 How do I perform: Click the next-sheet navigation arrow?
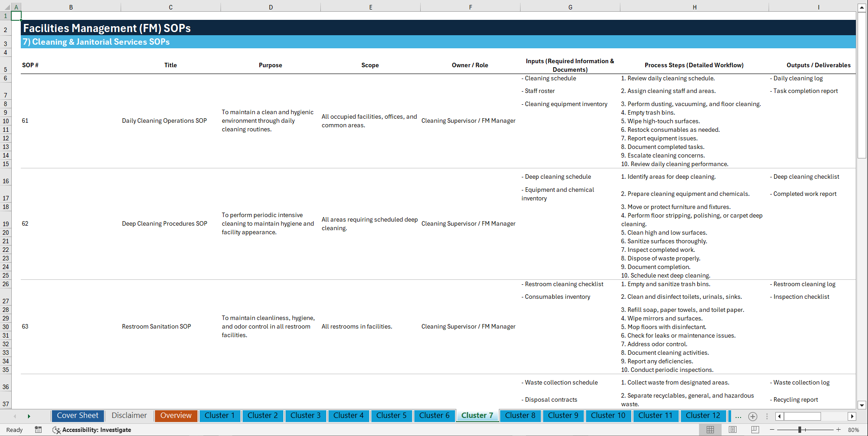click(29, 416)
